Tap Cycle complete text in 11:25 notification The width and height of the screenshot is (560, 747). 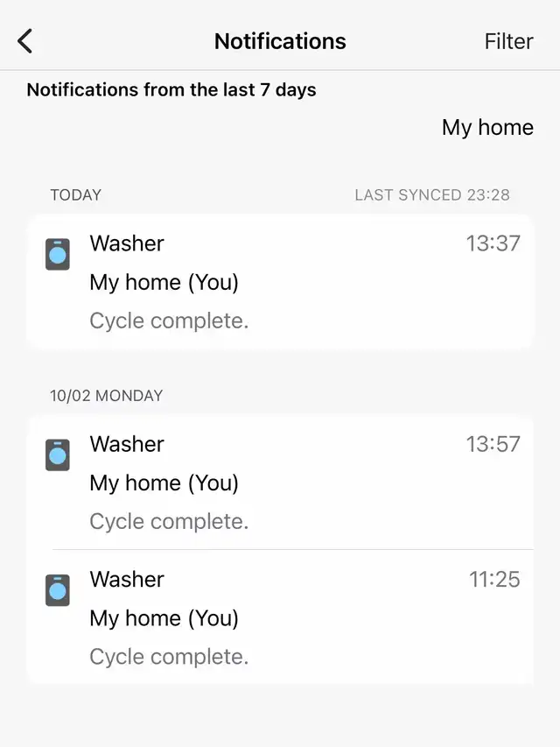[x=169, y=657]
